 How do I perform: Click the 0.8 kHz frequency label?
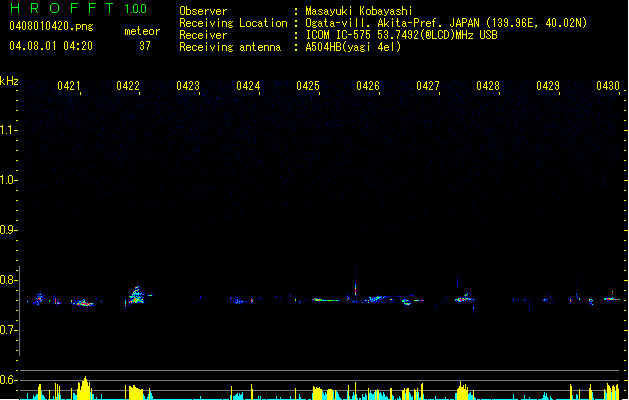8,280
